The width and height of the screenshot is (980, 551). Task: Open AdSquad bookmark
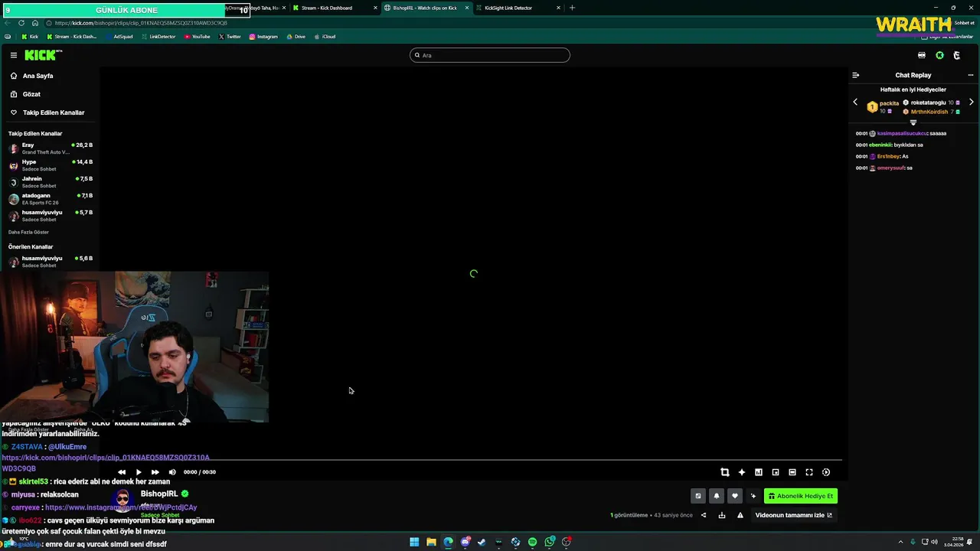(119, 37)
